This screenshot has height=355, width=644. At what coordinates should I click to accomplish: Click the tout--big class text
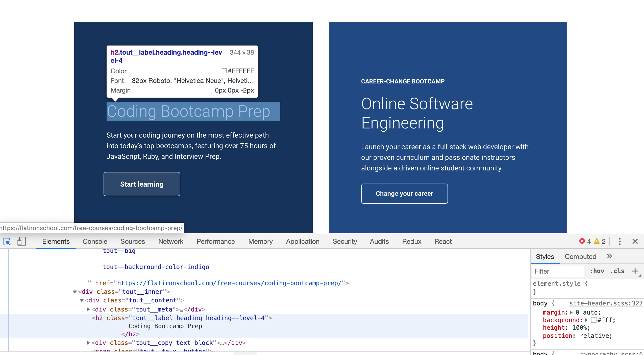click(119, 251)
